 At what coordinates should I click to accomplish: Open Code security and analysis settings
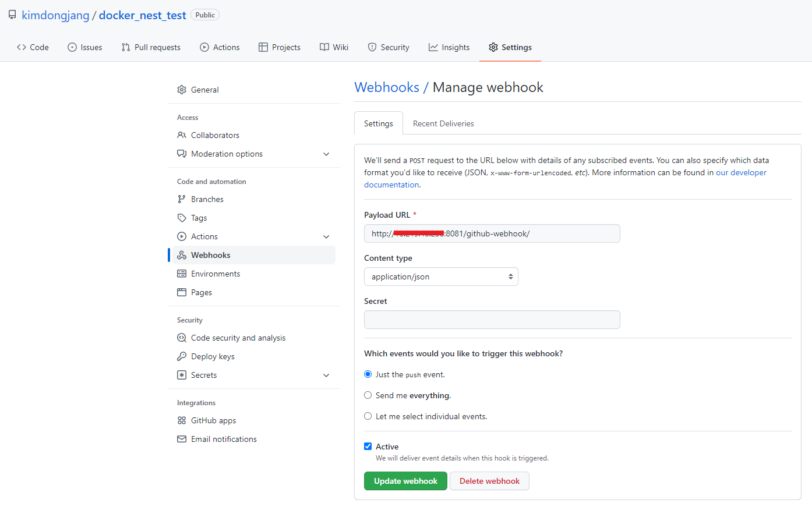pyautogui.click(x=254, y=338)
